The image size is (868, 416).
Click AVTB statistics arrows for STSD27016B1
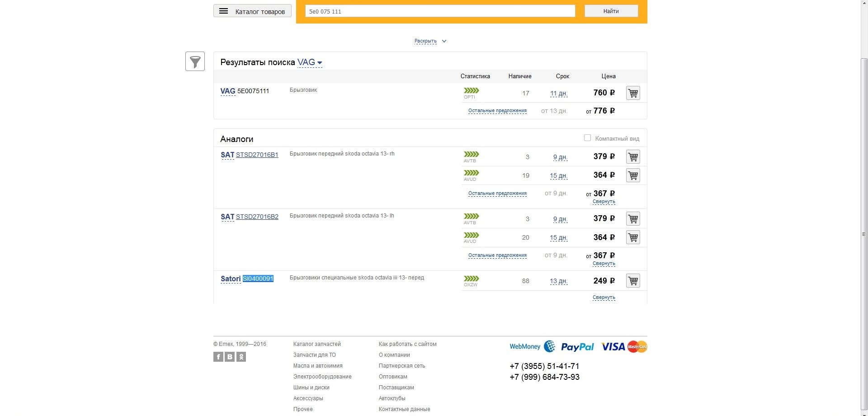click(471, 154)
